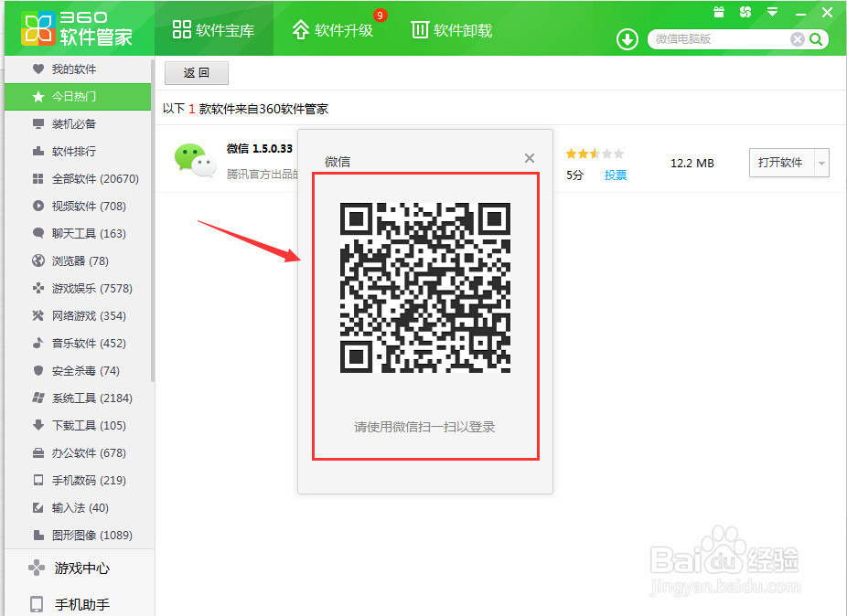This screenshot has width=847, height=616.
Task: Click the search magnifier icon
Action: coord(816,39)
